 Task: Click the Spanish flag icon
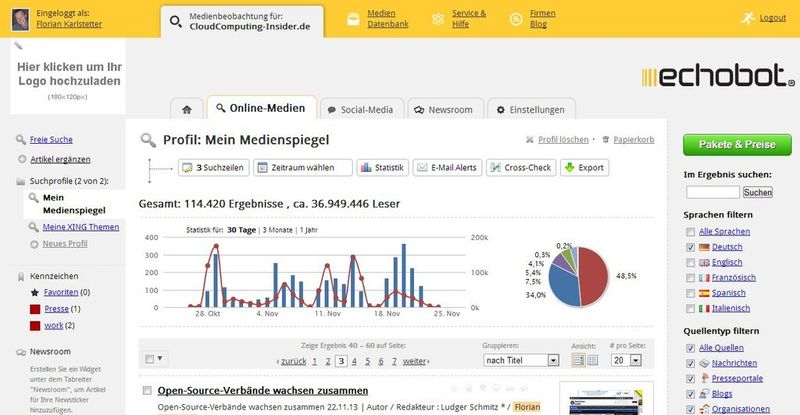click(704, 293)
